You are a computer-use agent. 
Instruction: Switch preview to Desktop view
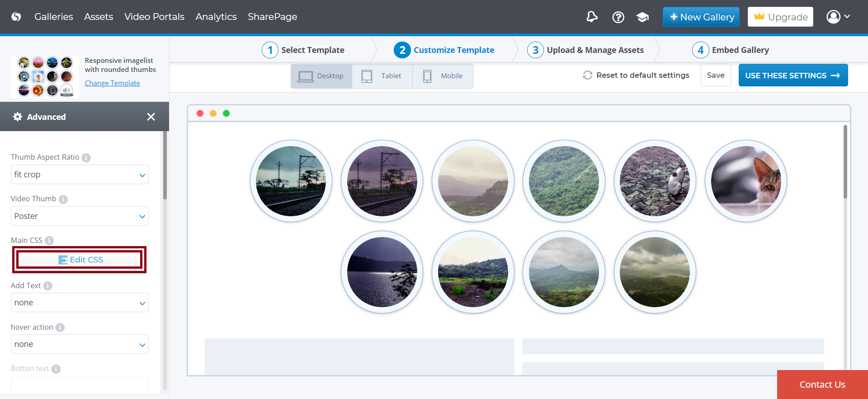tap(321, 76)
